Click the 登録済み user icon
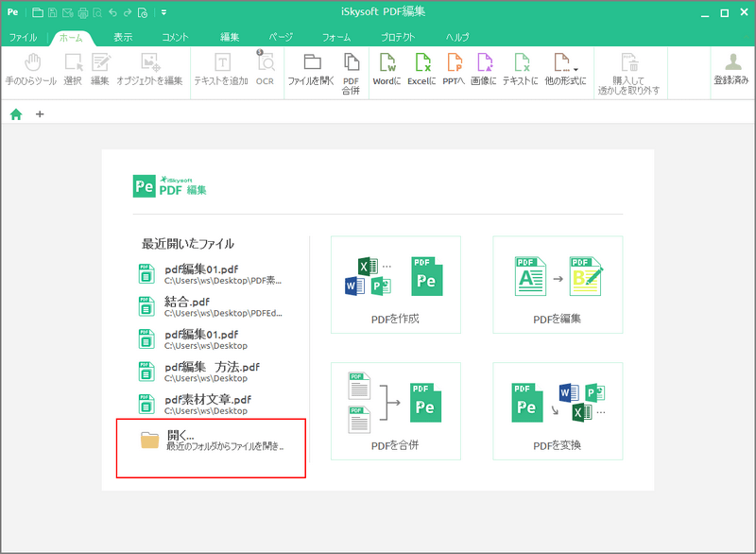This screenshot has width=756, height=554. point(731,69)
